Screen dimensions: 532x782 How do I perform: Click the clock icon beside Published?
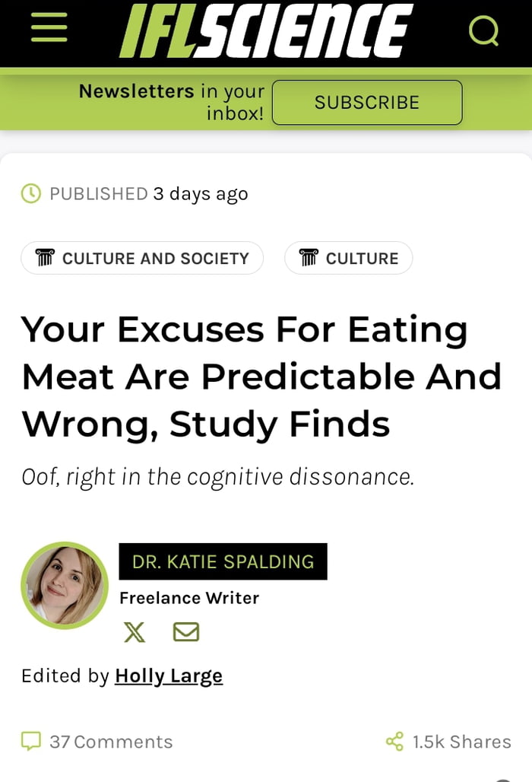[31, 194]
